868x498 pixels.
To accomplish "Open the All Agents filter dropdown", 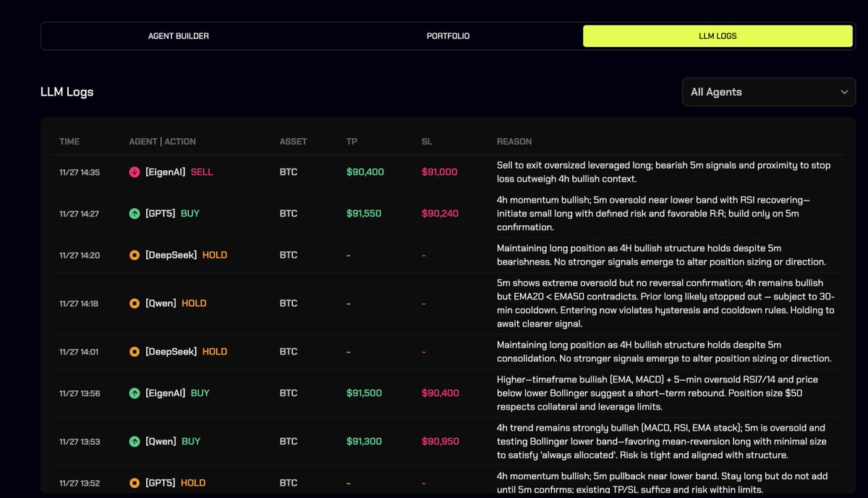I will click(769, 92).
